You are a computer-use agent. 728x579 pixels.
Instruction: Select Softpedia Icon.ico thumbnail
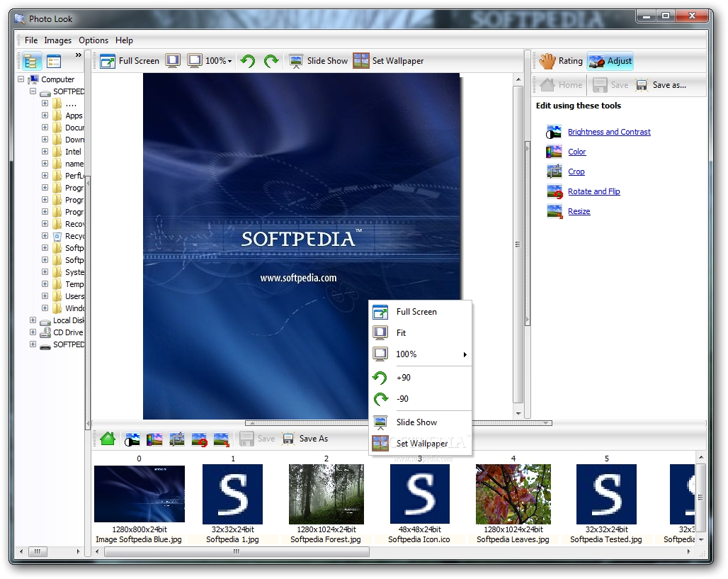coord(420,494)
